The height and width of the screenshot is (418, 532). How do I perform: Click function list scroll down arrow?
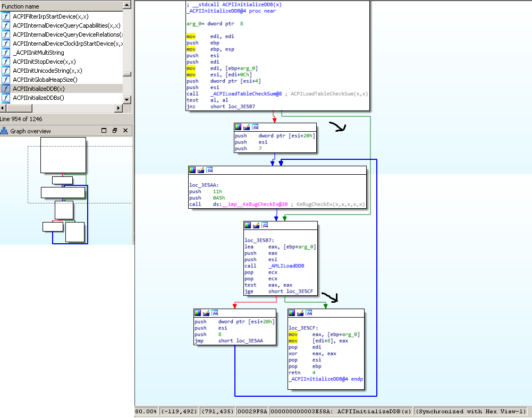pos(127,99)
